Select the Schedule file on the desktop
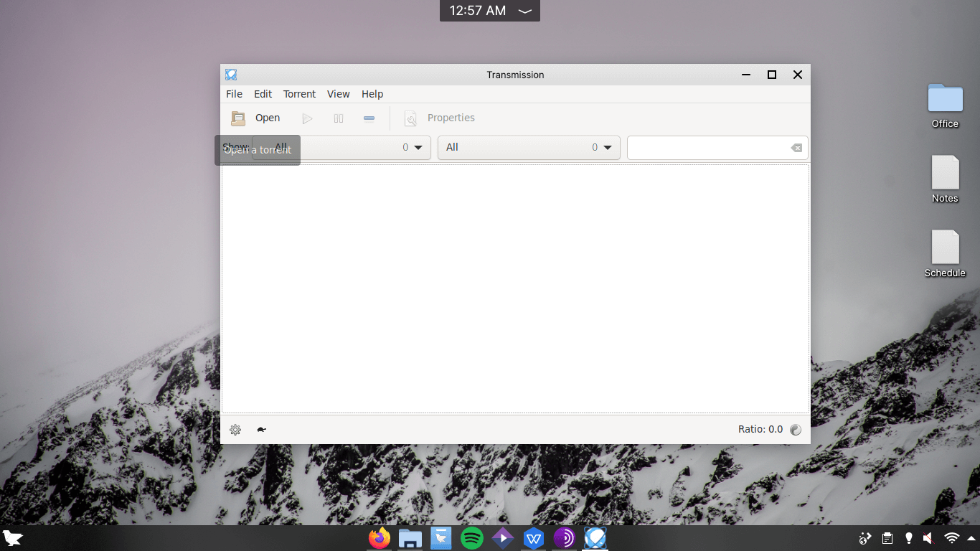980x551 pixels. 945,255
